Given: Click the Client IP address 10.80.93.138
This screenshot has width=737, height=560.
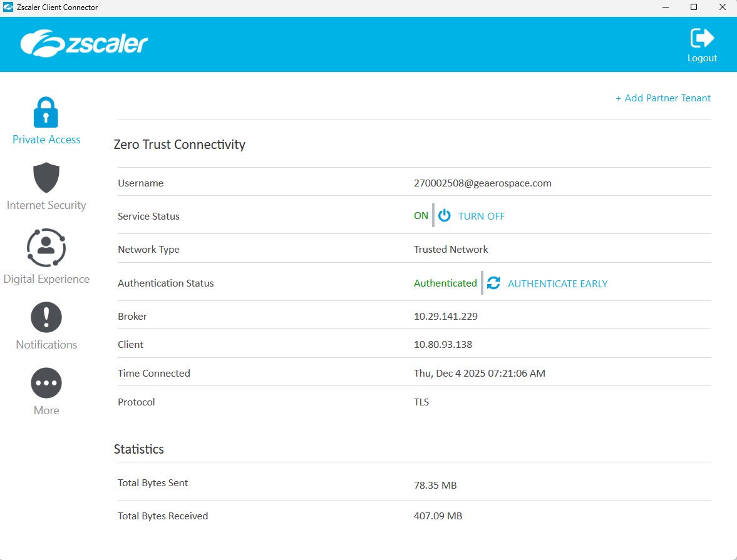Looking at the screenshot, I should click(x=443, y=345).
